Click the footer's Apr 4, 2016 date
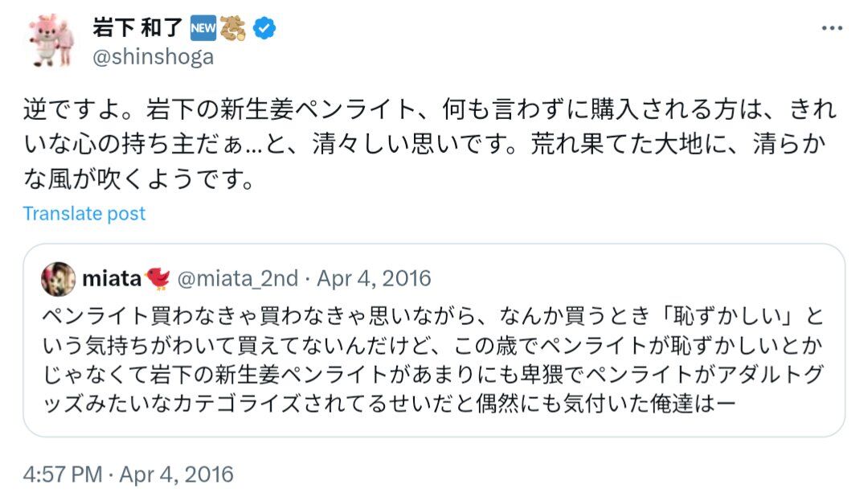Screen dimensions: 868x497 point(177,474)
